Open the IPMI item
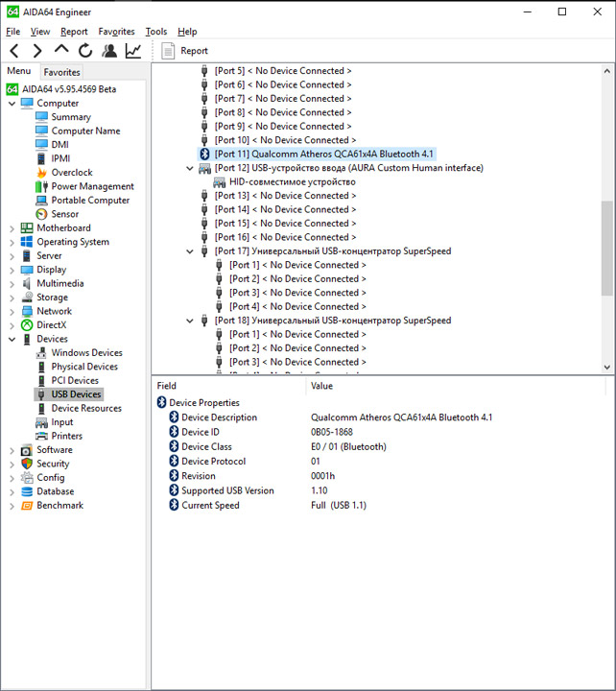The image size is (616, 691). click(x=60, y=158)
